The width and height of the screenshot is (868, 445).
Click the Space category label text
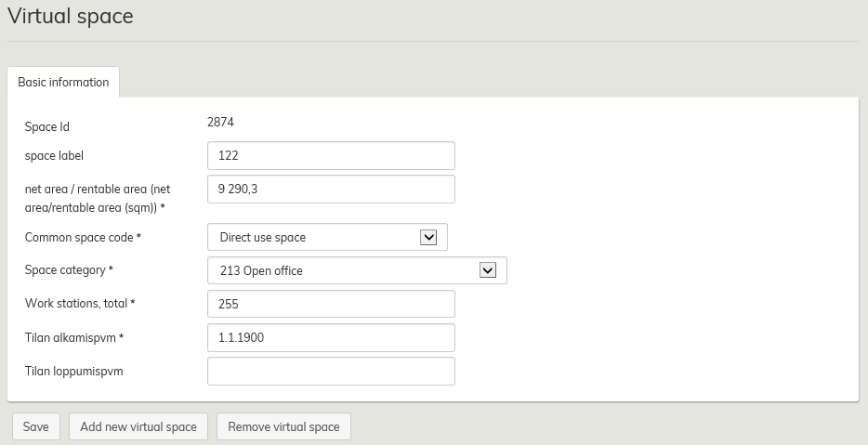coord(69,270)
